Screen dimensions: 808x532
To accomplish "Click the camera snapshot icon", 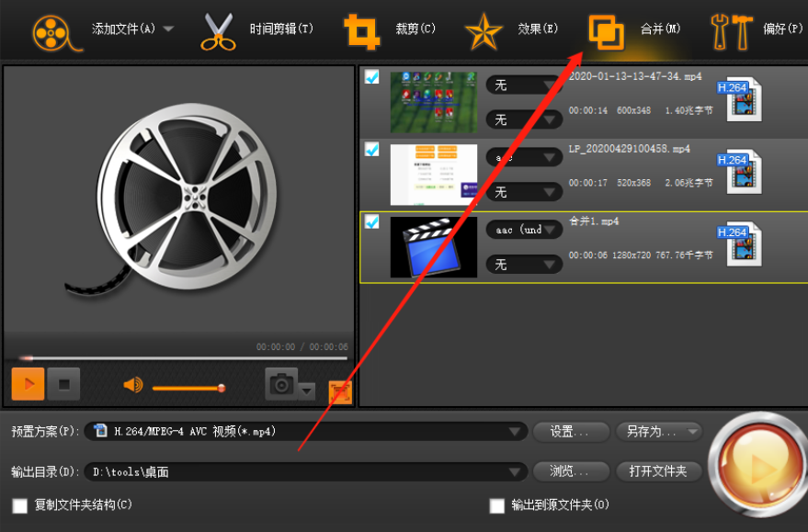I will pos(281,384).
